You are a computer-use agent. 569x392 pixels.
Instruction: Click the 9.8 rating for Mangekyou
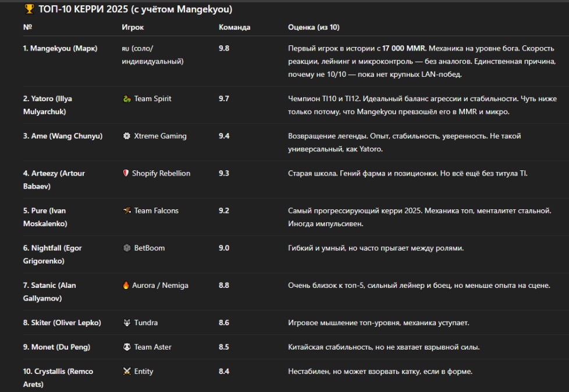[x=224, y=48]
